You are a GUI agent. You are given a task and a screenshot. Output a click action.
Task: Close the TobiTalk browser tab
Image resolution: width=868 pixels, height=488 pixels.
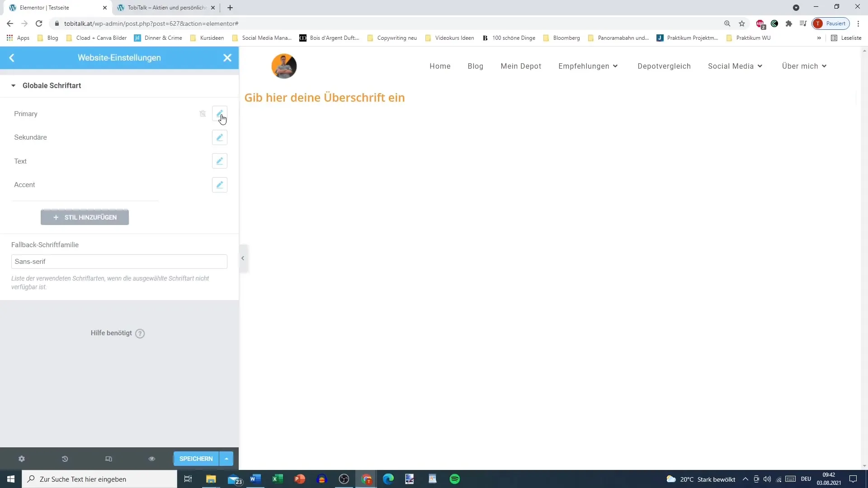point(213,8)
